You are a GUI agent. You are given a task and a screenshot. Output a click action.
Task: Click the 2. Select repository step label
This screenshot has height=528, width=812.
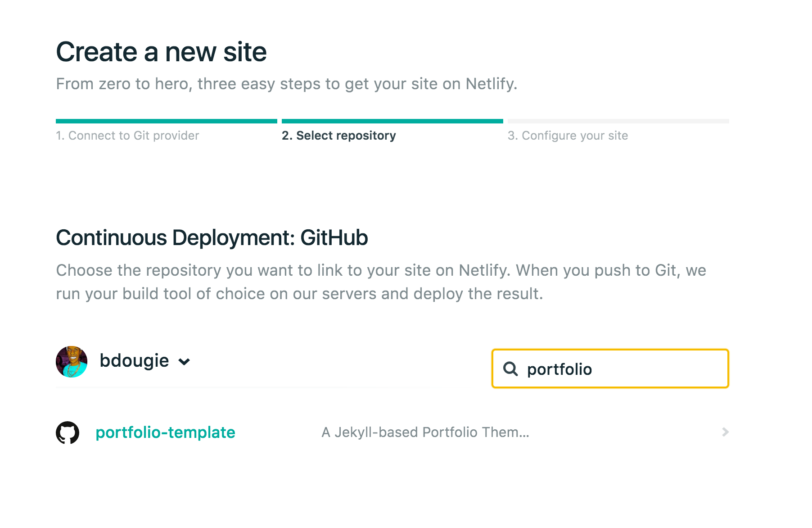[338, 135]
